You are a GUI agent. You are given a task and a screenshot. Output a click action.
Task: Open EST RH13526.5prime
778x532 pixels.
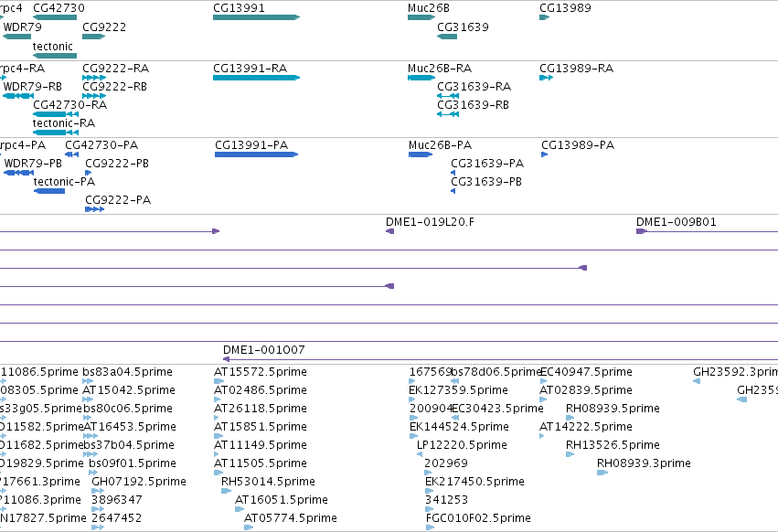point(613,446)
